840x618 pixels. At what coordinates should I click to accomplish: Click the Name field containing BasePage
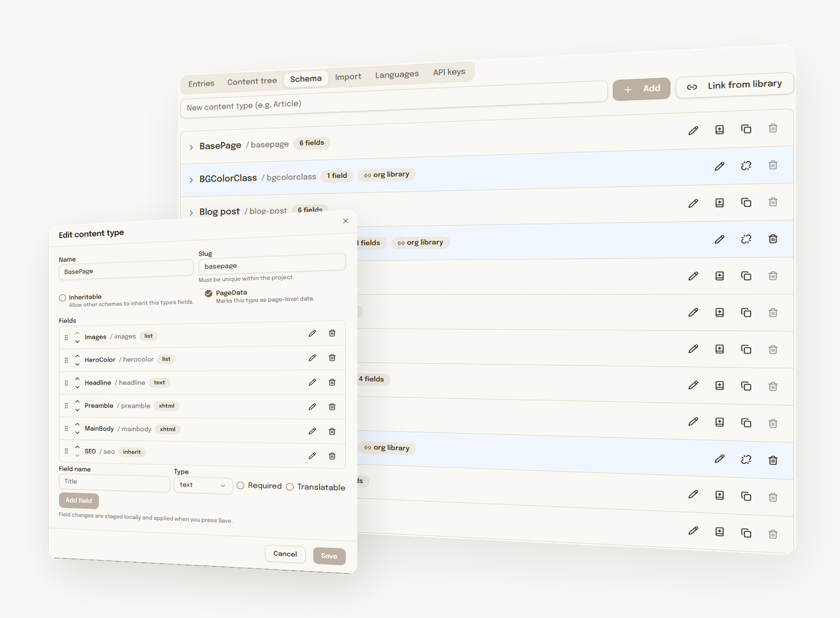[x=126, y=270]
